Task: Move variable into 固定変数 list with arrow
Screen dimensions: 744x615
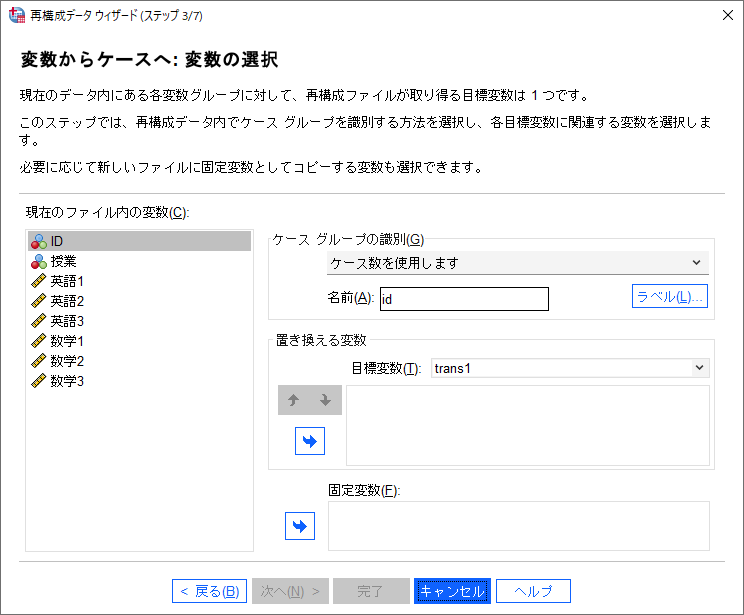Action: click(300, 526)
